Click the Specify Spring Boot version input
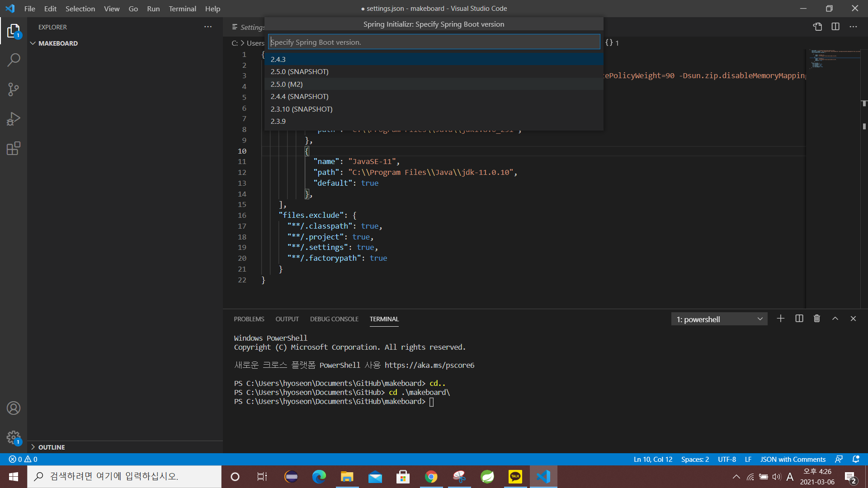This screenshot has width=868, height=488. point(434,42)
